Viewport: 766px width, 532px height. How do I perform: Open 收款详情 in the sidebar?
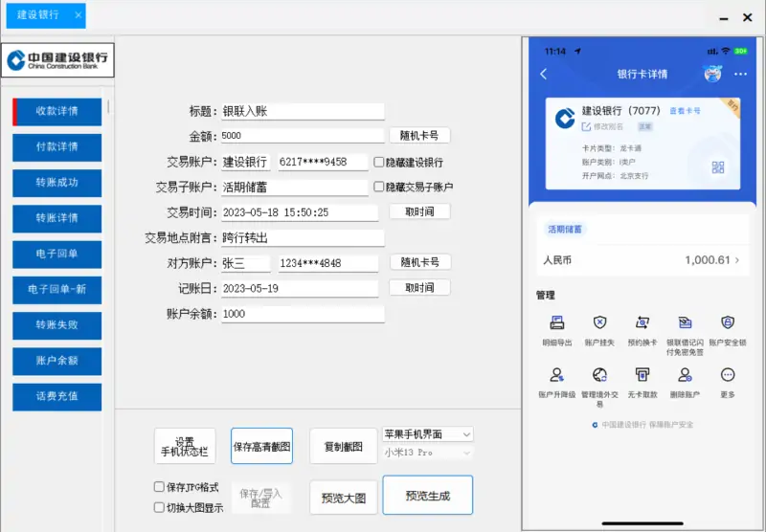pos(56,112)
